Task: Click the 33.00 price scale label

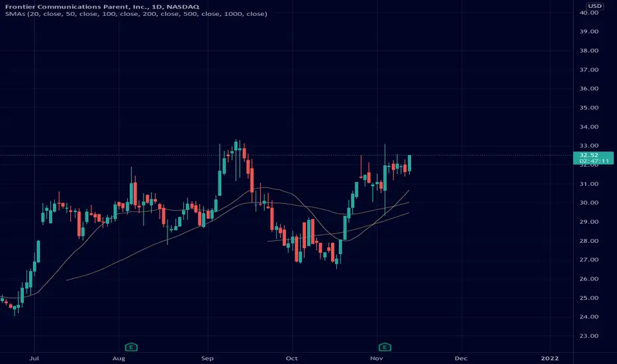Action: click(x=589, y=146)
